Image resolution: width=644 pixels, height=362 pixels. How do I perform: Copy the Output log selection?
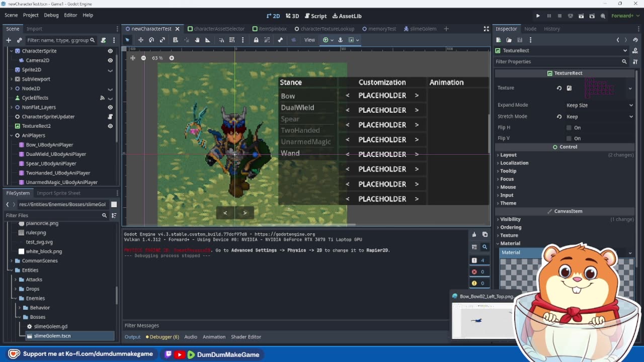pos(485,234)
